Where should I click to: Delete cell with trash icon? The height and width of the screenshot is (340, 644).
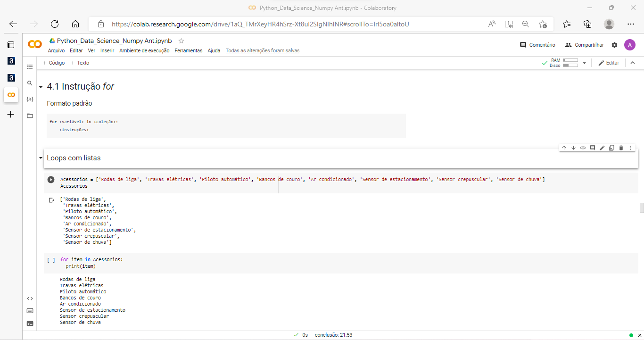[621, 148]
